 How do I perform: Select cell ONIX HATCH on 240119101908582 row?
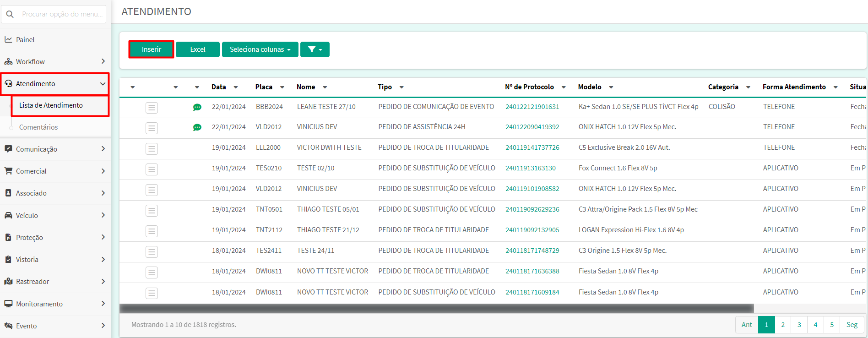627,189
